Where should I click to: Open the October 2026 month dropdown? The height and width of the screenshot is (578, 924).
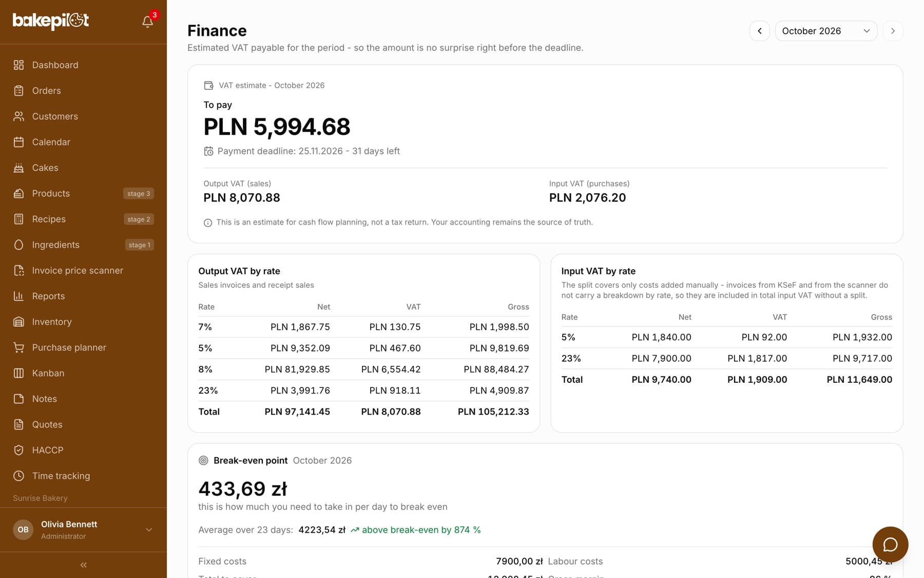(826, 31)
